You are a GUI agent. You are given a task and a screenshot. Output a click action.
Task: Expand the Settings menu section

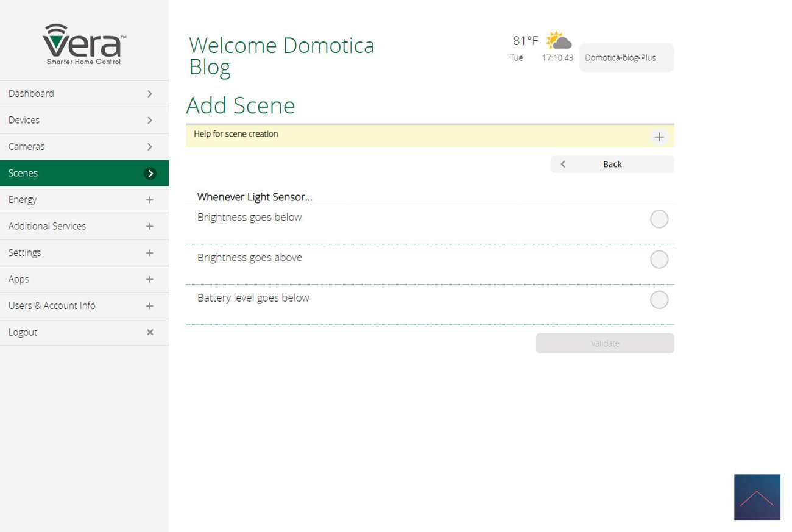150,253
